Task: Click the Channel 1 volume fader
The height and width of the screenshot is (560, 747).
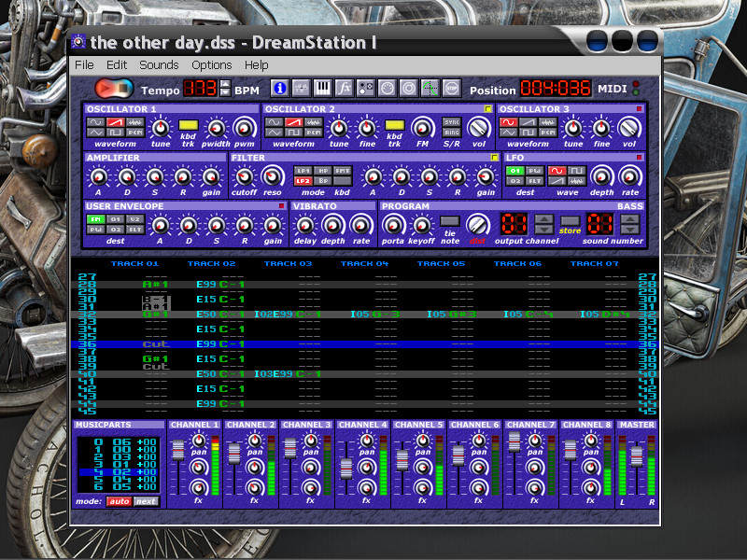Action: coord(177,450)
